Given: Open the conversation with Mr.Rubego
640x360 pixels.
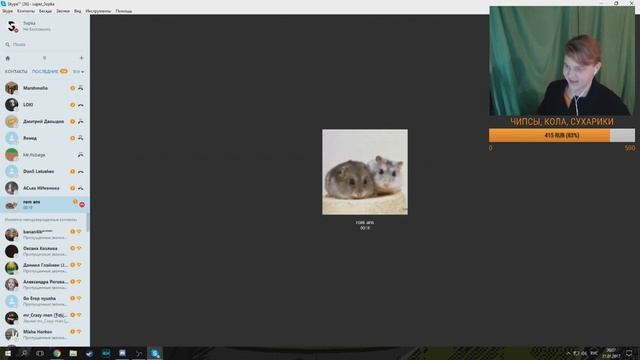Looking at the screenshot, I should 45,155.
